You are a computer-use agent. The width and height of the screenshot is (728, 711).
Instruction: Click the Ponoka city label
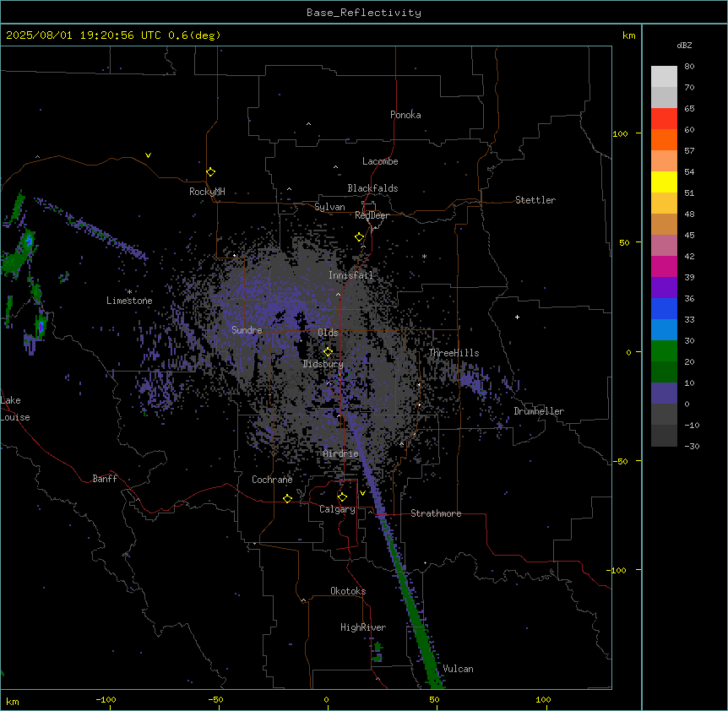coord(405,115)
